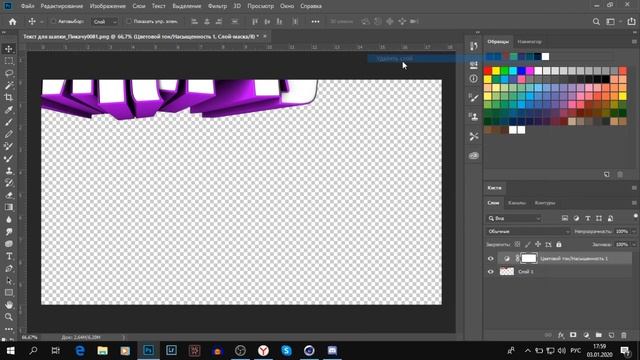Select the Magic Wand tool
Image resolution: width=640 pixels, height=360 pixels.
9,85
